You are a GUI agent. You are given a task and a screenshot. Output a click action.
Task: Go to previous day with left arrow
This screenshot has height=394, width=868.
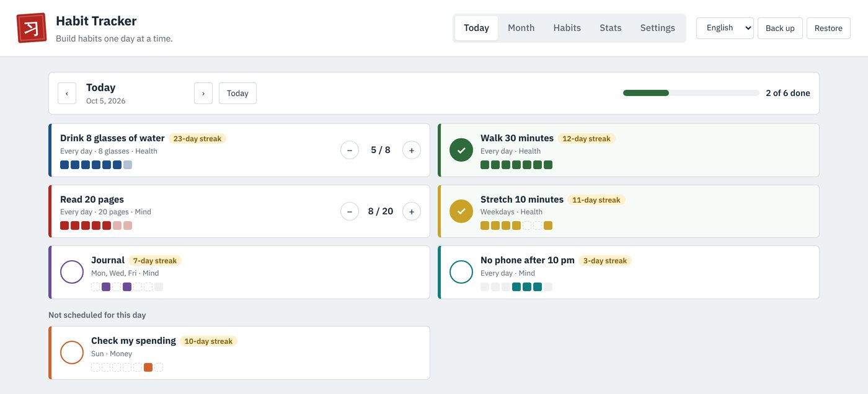pos(67,94)
